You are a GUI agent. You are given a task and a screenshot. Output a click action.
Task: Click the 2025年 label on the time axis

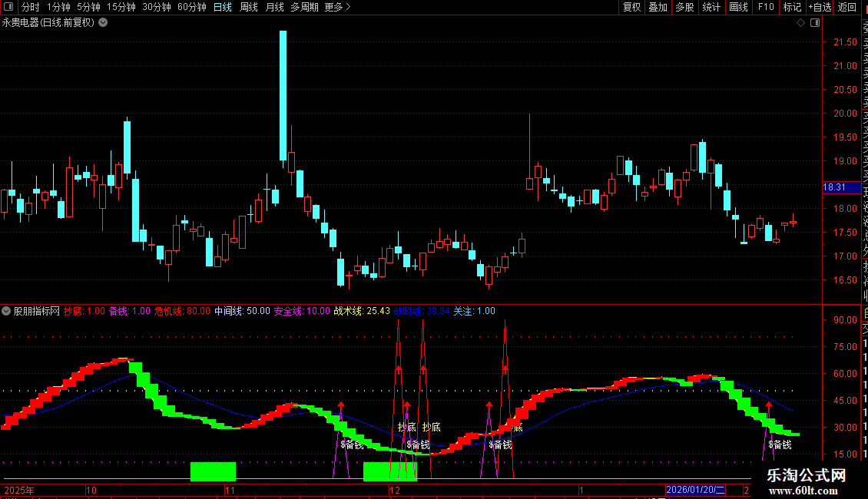click(x=19, y=490)
